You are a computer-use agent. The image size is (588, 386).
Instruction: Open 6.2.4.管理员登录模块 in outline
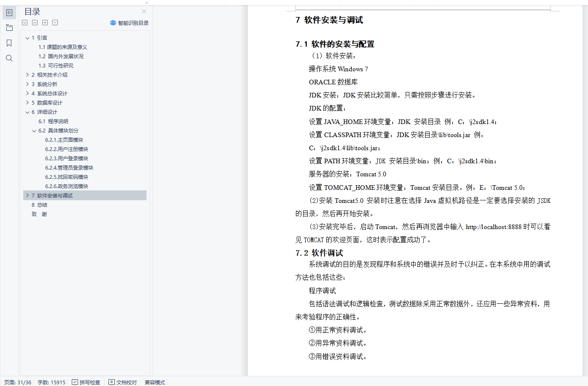pos(69,168)
